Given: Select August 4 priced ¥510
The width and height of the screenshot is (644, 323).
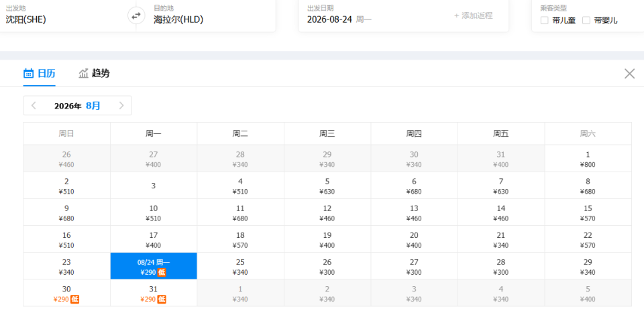Looking at the screenshot, I should tap(240, 186).
